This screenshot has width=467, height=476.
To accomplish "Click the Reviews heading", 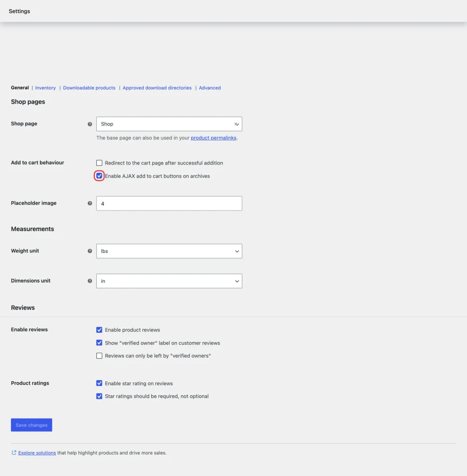I will click(23, 308).
